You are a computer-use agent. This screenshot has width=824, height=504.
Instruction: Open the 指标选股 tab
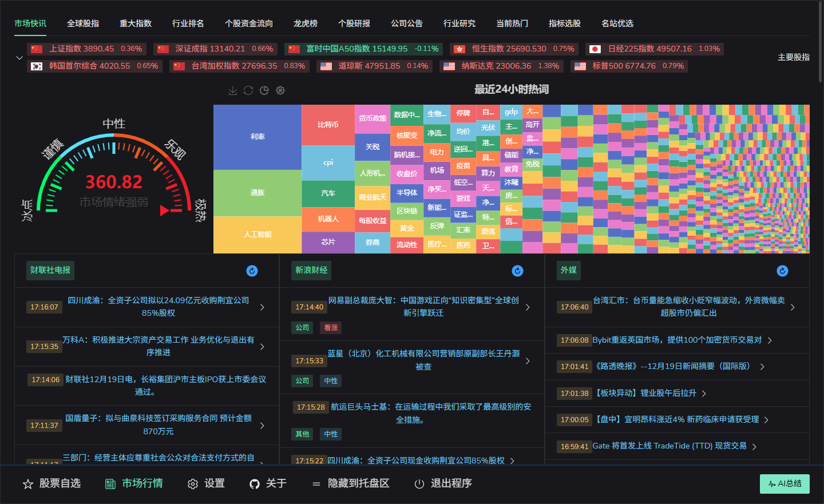tap(564, 23)
